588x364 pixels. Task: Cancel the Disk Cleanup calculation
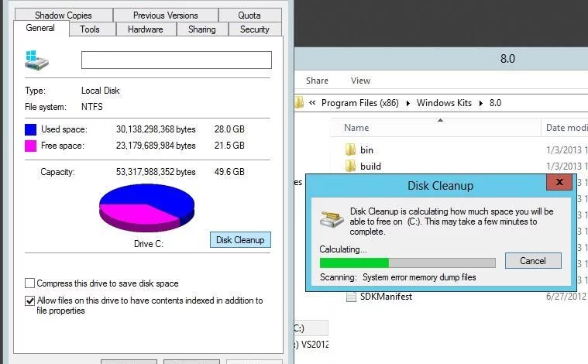point(533,260)
